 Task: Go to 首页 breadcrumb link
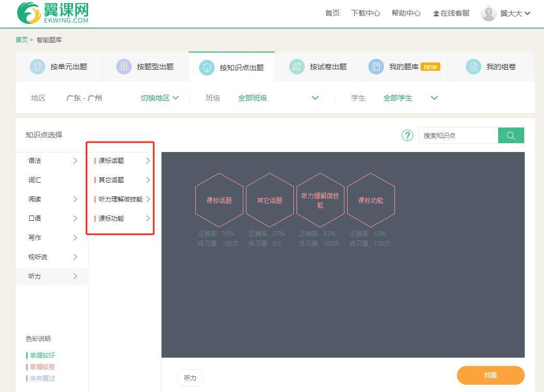pyautogui.click(x=21, y=40)
